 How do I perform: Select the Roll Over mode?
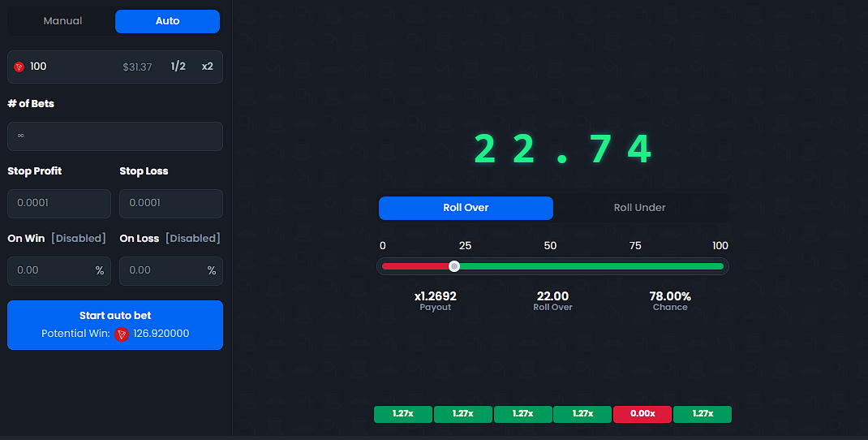pos(466,208)
